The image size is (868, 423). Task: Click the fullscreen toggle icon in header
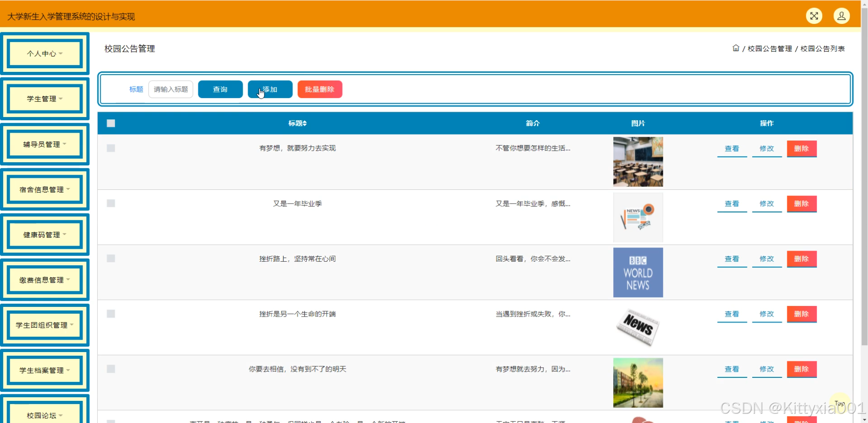point(814,16)
